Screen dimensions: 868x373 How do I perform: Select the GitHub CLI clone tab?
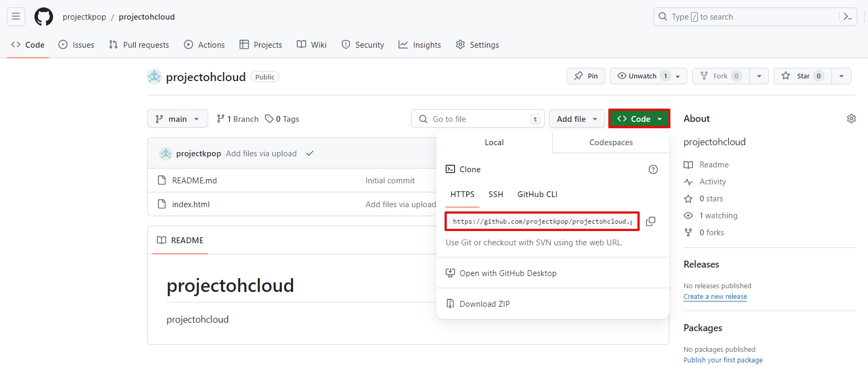[537, 194]
